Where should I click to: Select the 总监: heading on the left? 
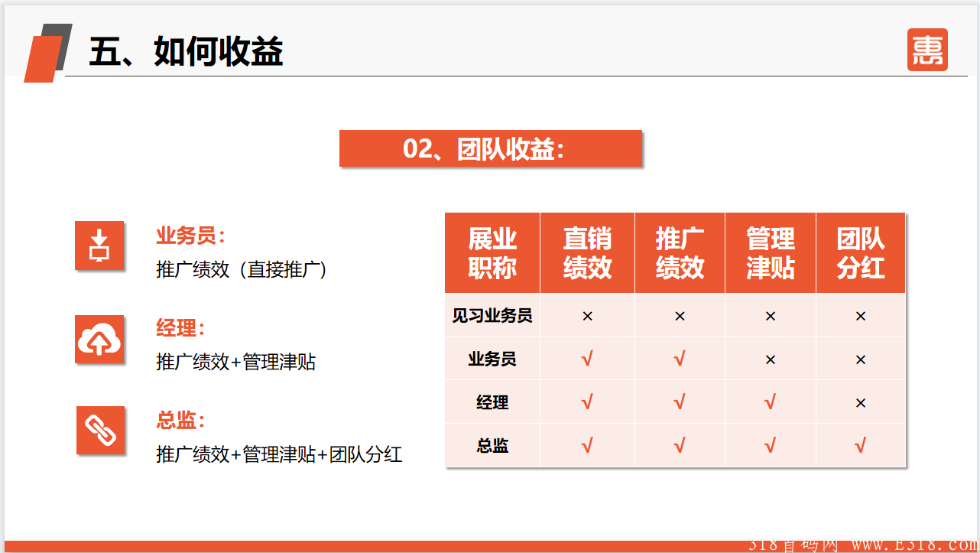(181, 420)
